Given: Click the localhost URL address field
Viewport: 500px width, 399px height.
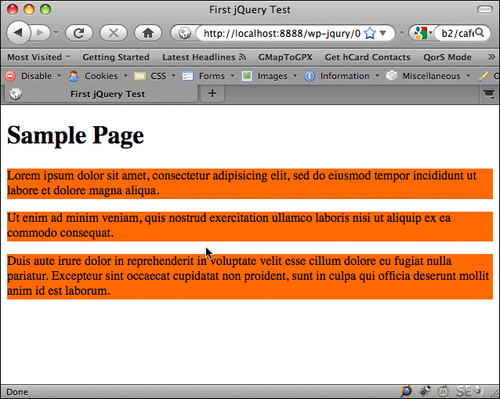Looking at the screenshot, I should pos(282,33).
